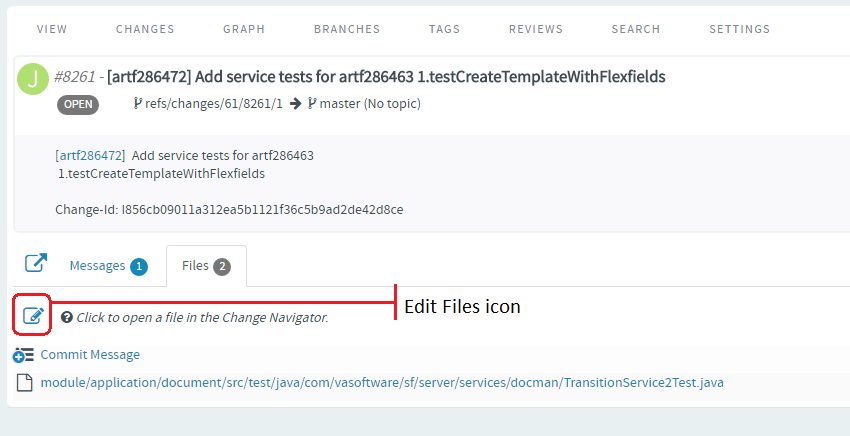Click the file icon beside TransitionService2Test.java

[24, 383]
